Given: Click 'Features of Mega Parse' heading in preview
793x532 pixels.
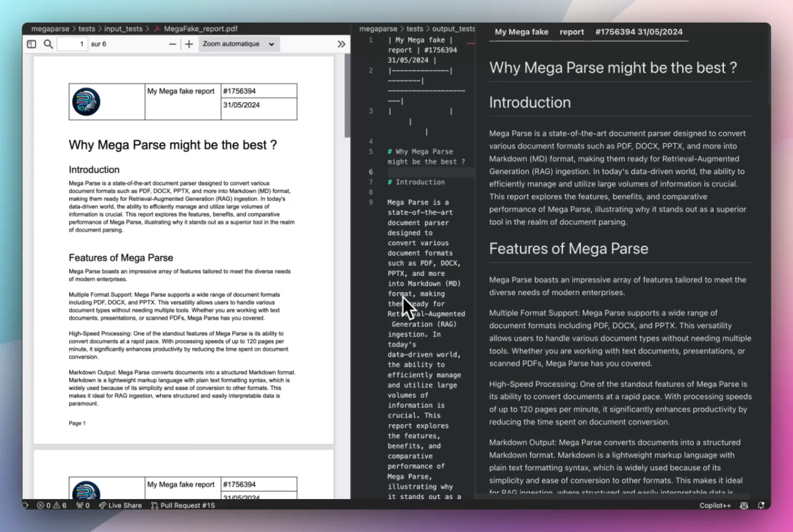Looking at the screenshot, I should (x=568, y=249).
